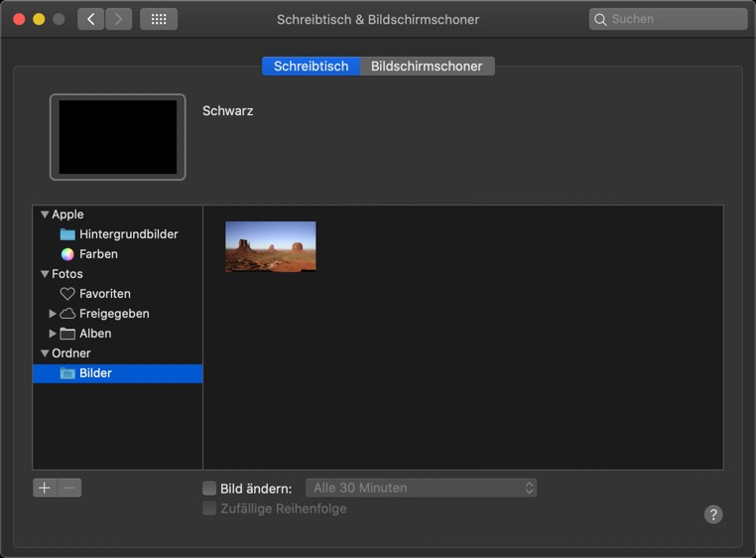Select the Bilder folder in sidebar
This screenshot has width=756, height=558.
tap(95, 373)
